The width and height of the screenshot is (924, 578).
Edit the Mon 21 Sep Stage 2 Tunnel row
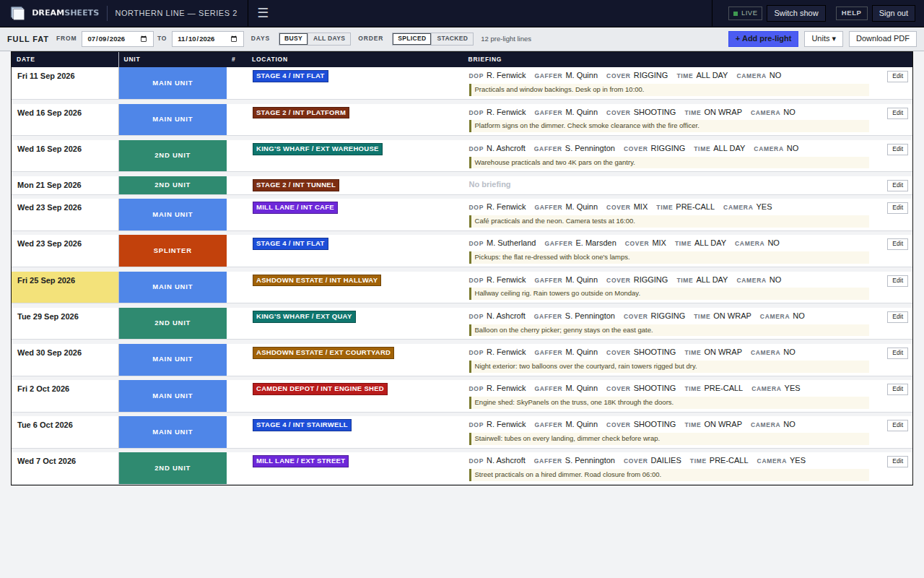pyautogui.click(x=897, y=186)
